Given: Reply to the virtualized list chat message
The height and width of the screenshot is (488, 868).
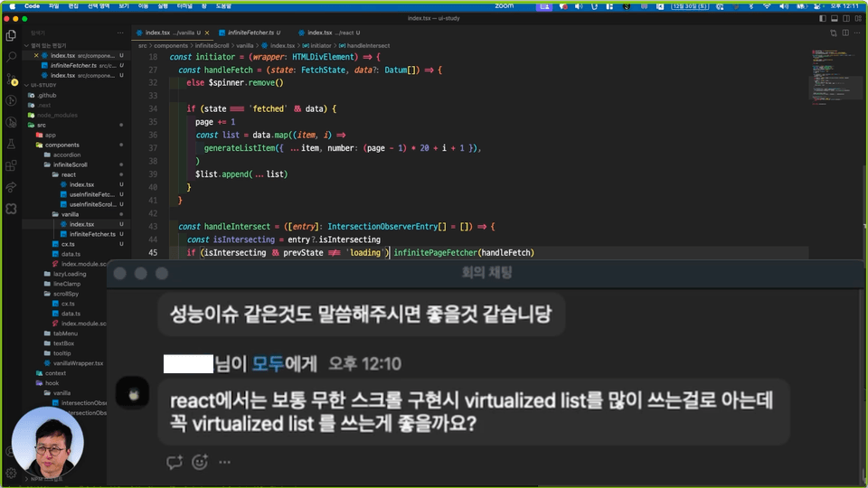Looking at the screenshot, I should point(175,462).
